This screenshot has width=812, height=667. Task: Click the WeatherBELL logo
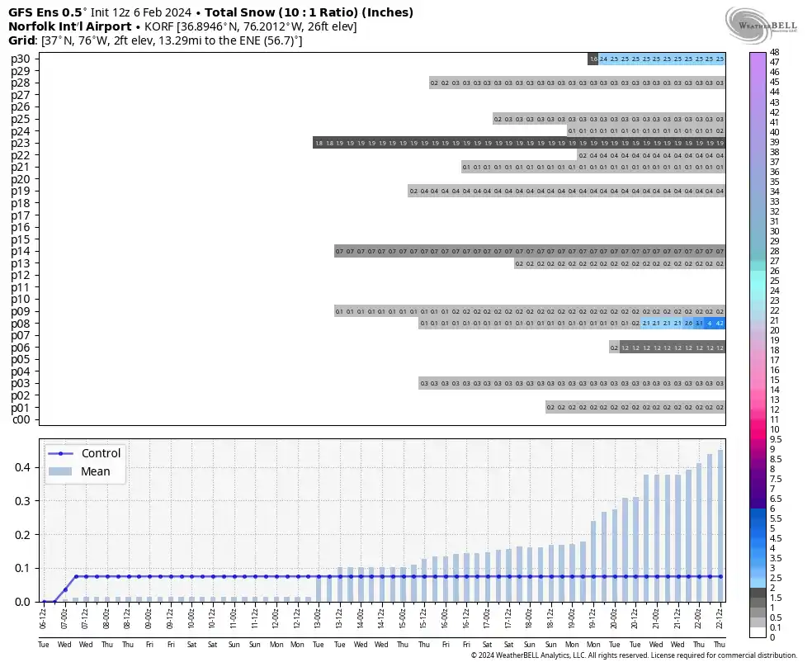pos(761,26)
